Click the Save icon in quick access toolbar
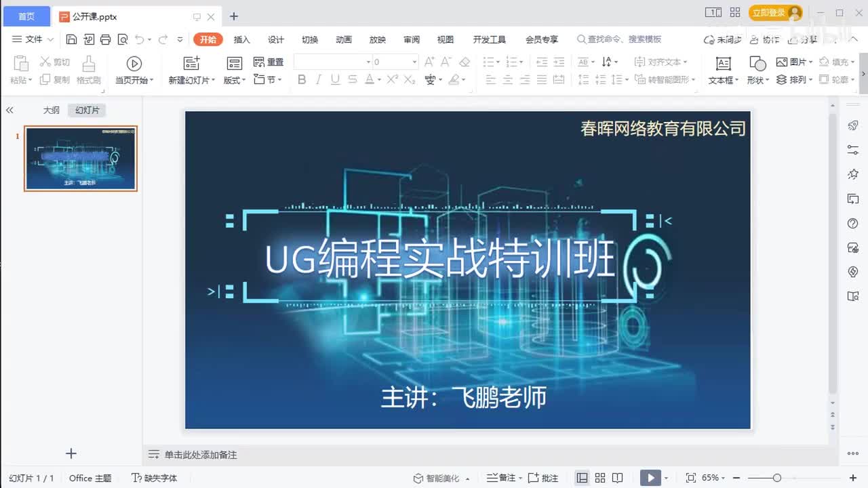 click(x=71, y=39)
